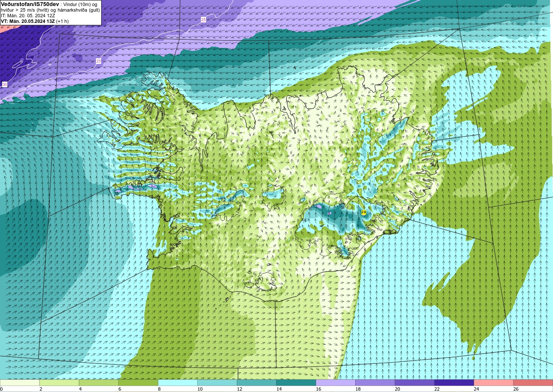This screenshot has width=553, height=392.
Task: Click the legend tick label '10'
Action: click(200, 389)
